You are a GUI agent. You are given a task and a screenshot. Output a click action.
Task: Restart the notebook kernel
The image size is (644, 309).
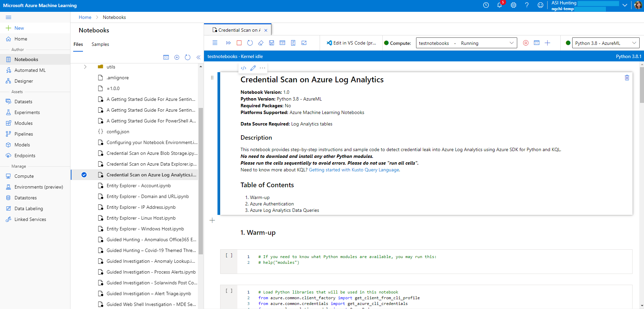250,43
